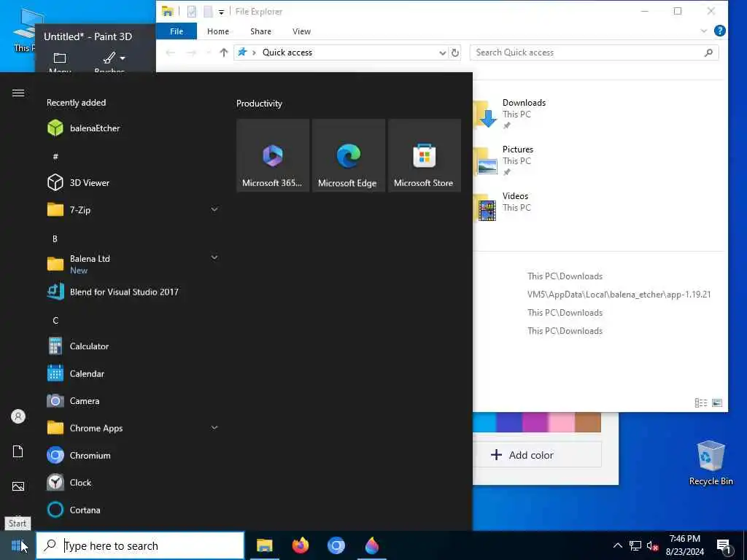Screen dimensions: 747x560
Task: Open the File tab in File Explorer
Action: pos(177,31)
